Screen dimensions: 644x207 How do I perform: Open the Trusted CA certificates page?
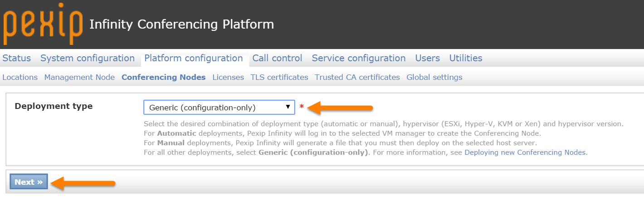pos(357,77)
